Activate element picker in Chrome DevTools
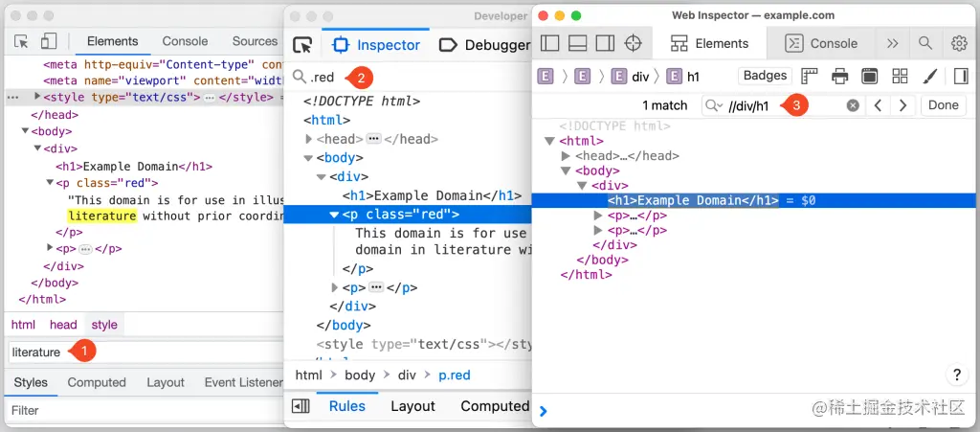 pyautogui.click(x=21, y=42)
